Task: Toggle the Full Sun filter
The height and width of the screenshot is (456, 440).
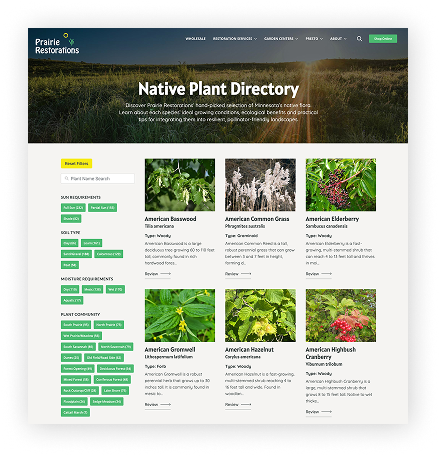Action: click(x=73, y=208)
